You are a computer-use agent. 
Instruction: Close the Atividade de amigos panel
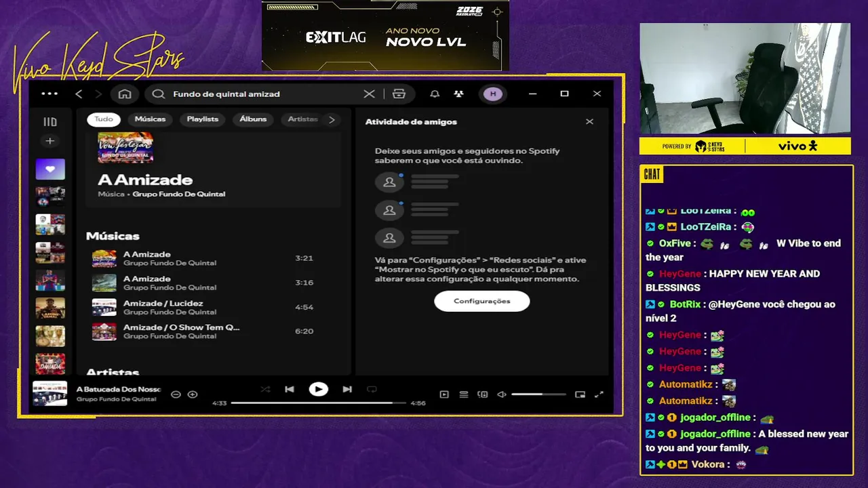[x=589, y=121]
